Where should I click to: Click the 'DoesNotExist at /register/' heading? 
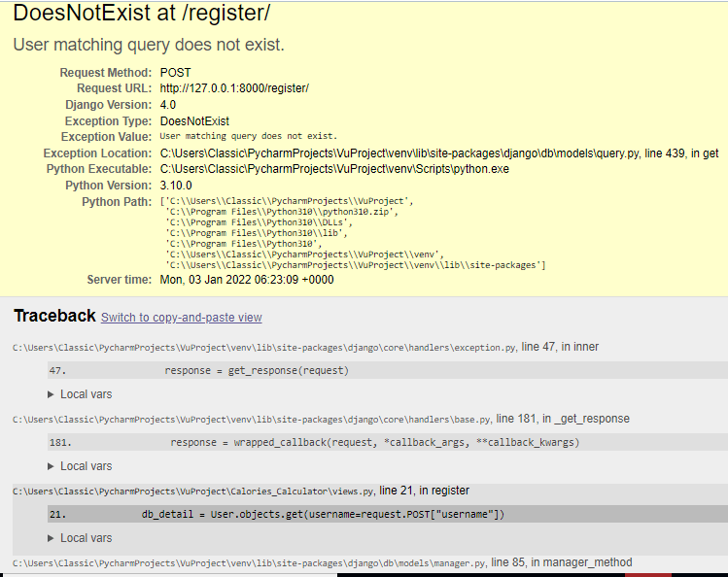[x=141, y=13]
